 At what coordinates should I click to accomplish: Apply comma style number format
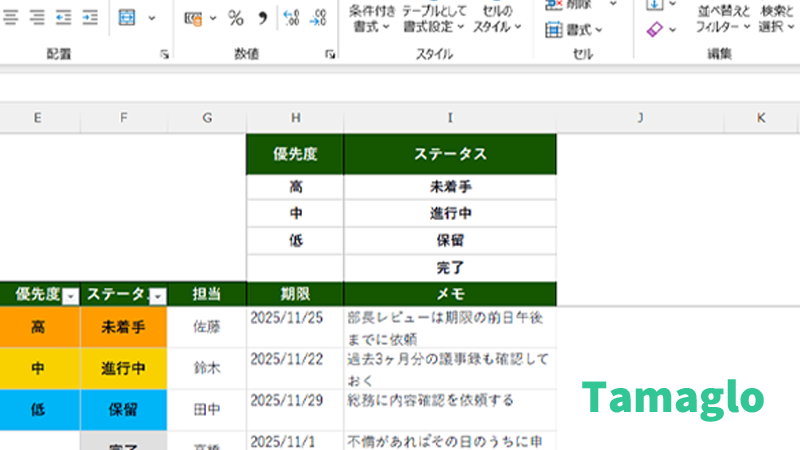pyautogui.click(x=263, y=18)
